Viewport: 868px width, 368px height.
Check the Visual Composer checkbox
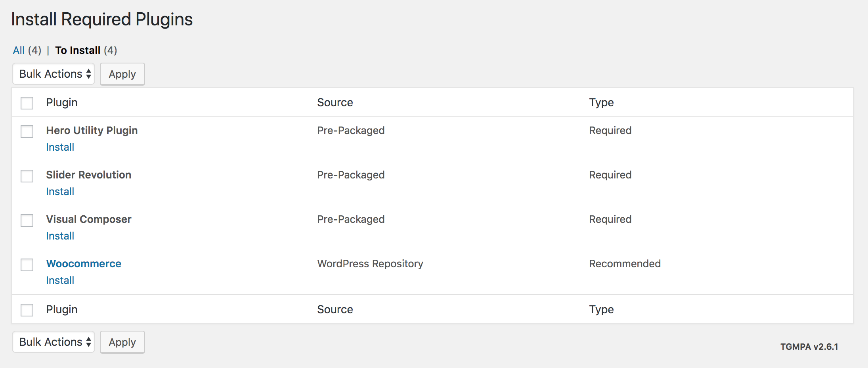[x=27, y=220]
